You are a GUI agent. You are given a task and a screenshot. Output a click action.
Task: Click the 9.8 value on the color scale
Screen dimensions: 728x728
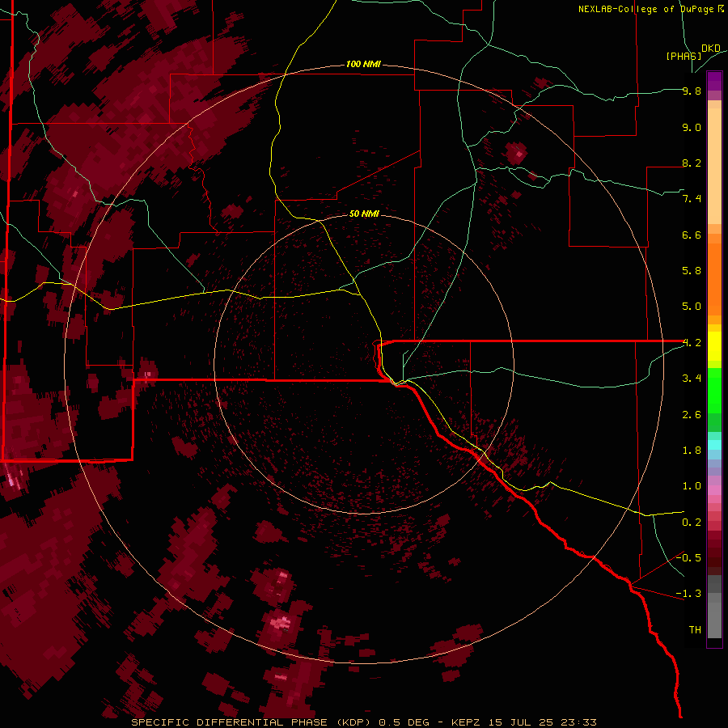coord(692,91)
